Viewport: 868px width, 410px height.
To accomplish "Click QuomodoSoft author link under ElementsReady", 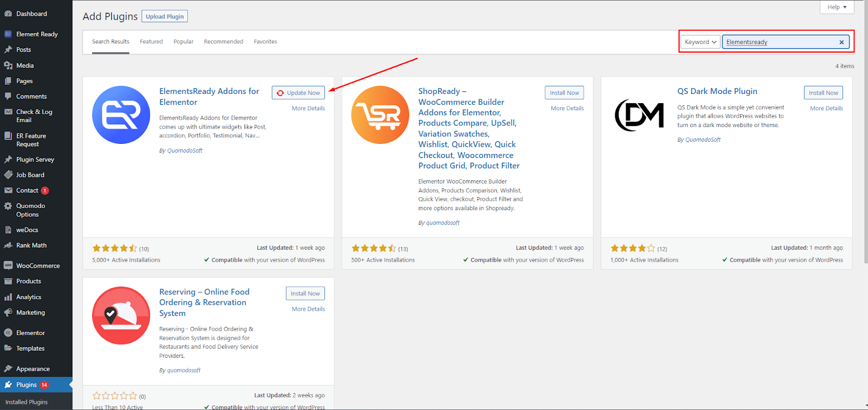I will pos(184,150).
